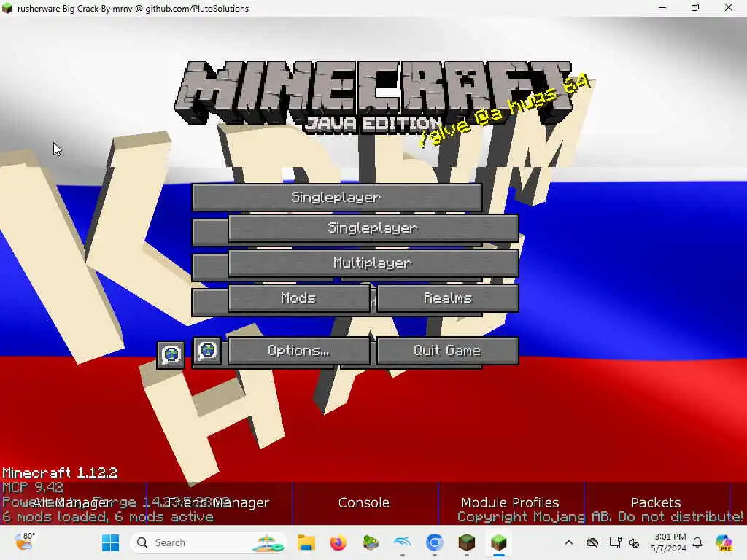Click the Minecraft Java Edition logo

[x=374, y=97]
